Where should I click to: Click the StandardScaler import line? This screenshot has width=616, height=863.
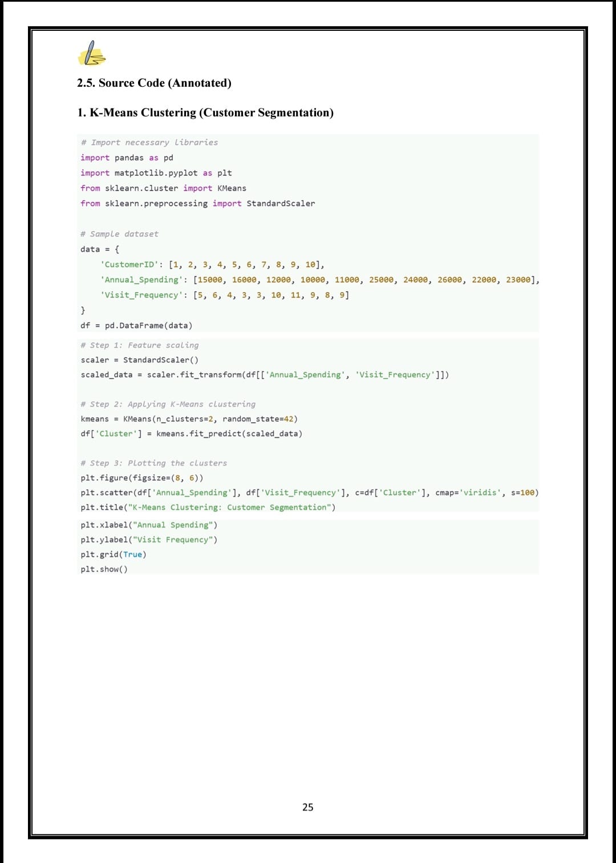(x=197, y=203)
